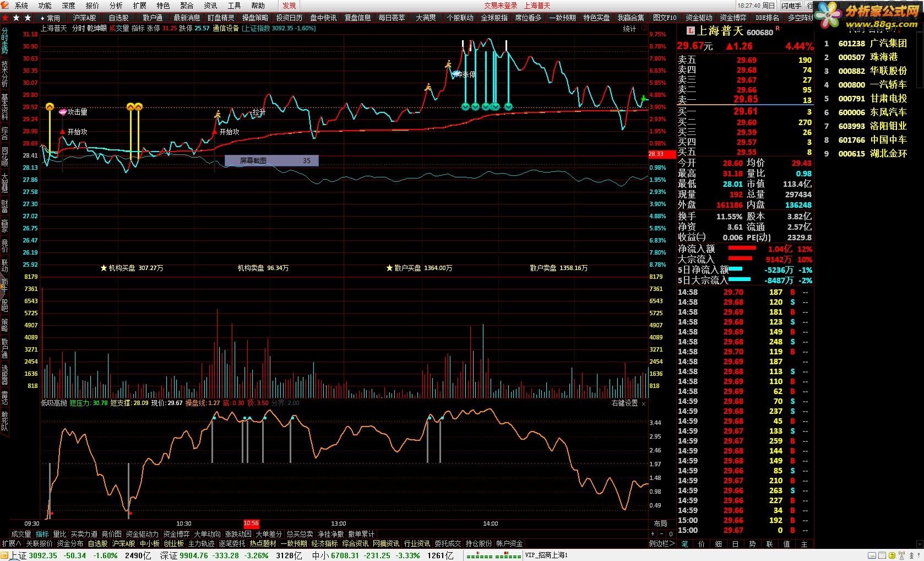Open the 主力轨迹 bottom tab
Image resolution: width=924 pixels, height=561 pixels.
coord(201,543)
